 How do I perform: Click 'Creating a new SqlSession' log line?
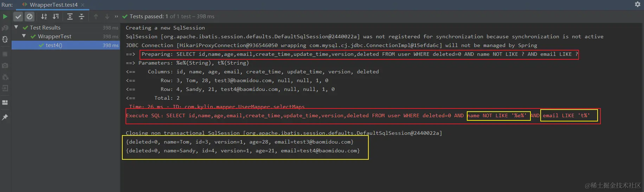[x=165, y=28]
